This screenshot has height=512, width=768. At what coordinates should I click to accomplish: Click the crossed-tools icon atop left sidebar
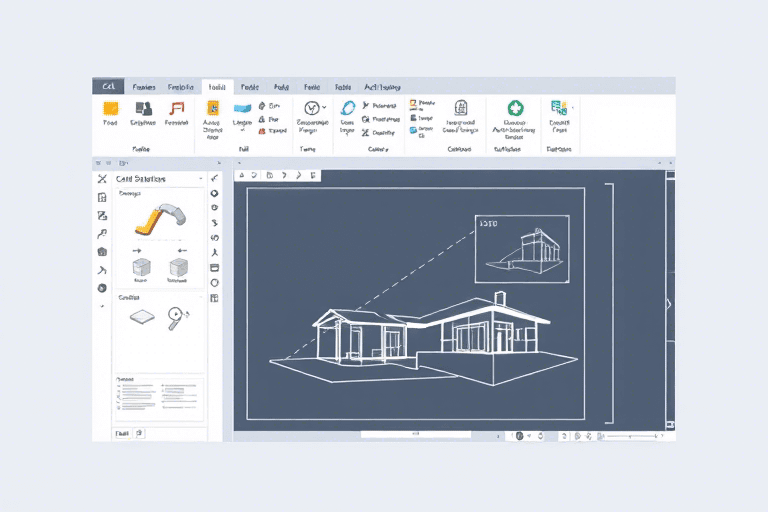point(102,179)
